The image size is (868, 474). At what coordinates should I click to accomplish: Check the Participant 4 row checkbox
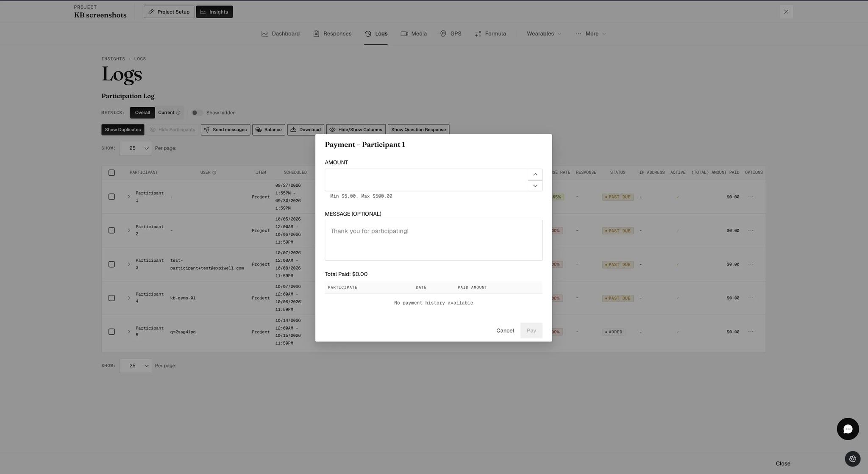pos(111,298)
